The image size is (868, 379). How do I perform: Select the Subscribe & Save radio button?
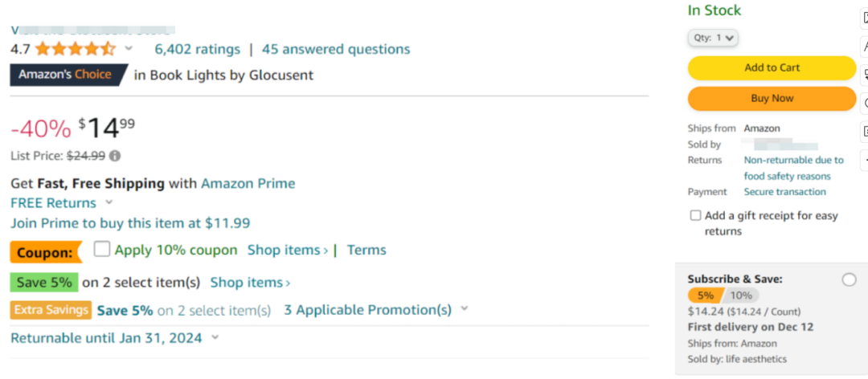click(849, 280)
